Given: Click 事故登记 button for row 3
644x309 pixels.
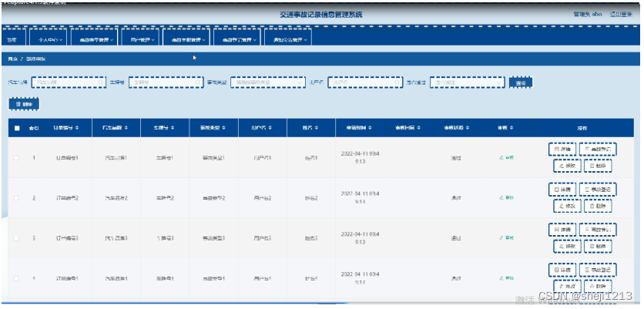Looking at the screenshot, I should (x=598, y=230).
